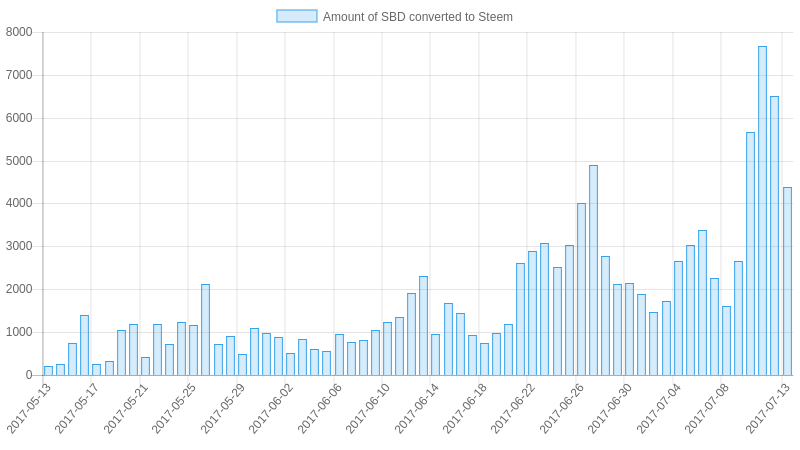The height and width of the screenshot is (450, 800).
Task: Select the July bar reaching about 6500
Action: click(774, 236)
